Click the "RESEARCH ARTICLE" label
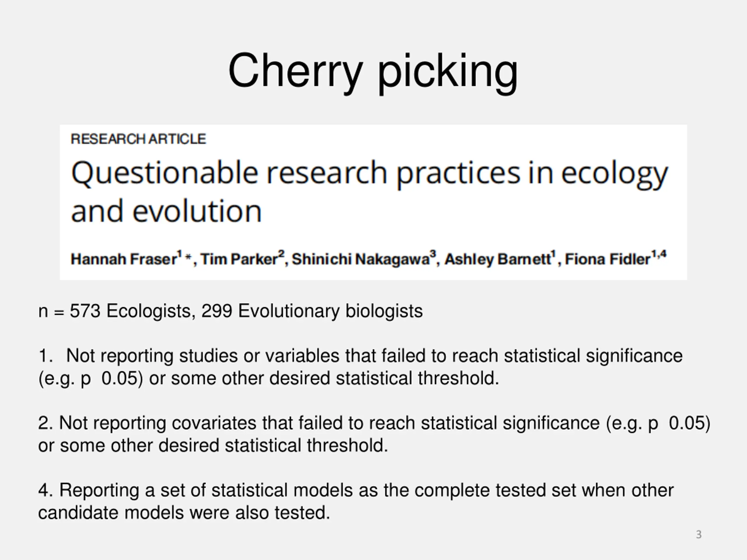The image size is (747, 560). 139,139
